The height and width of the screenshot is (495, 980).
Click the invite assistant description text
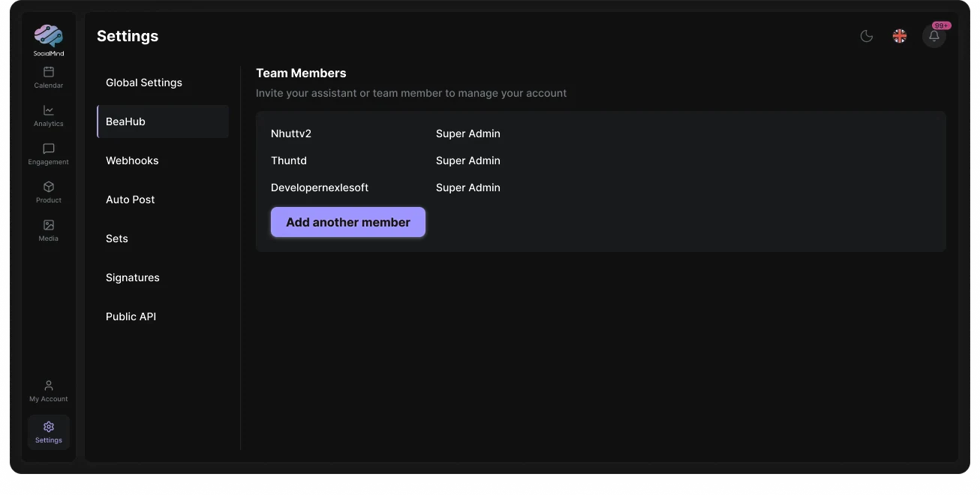click(411, 93)
